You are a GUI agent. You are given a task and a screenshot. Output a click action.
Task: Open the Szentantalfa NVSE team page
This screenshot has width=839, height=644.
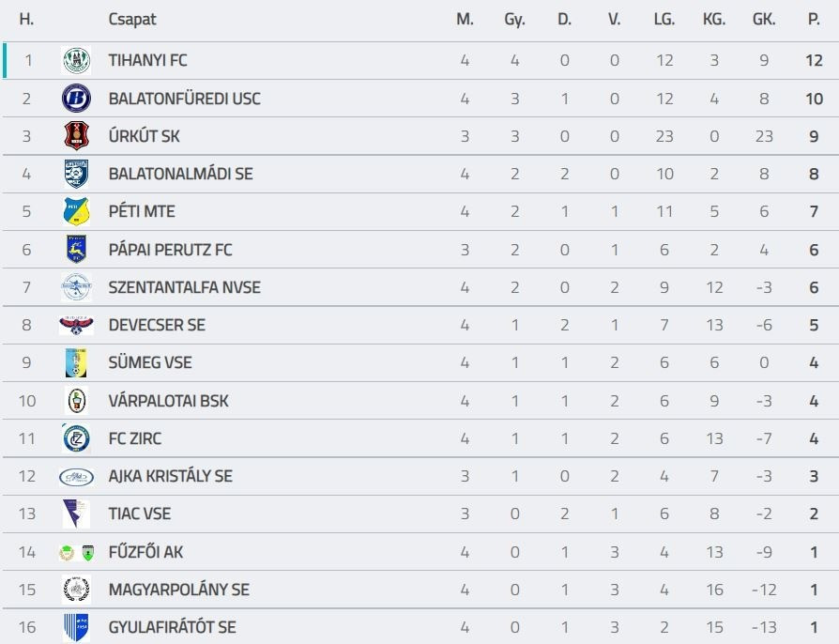184,287
